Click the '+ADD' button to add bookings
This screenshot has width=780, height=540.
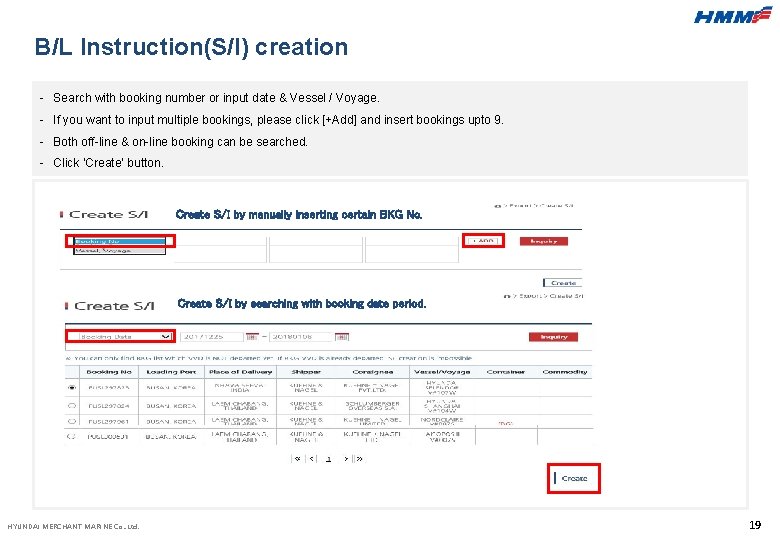tap(483, 241)
